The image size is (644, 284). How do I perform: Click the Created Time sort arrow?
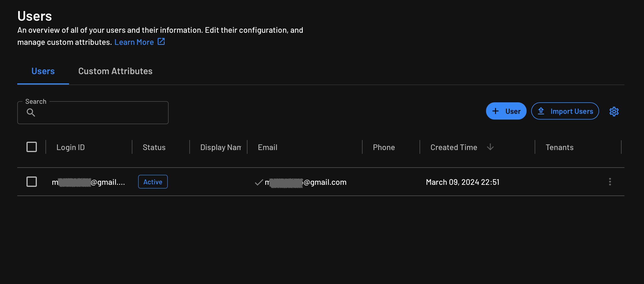pos(490,147)
